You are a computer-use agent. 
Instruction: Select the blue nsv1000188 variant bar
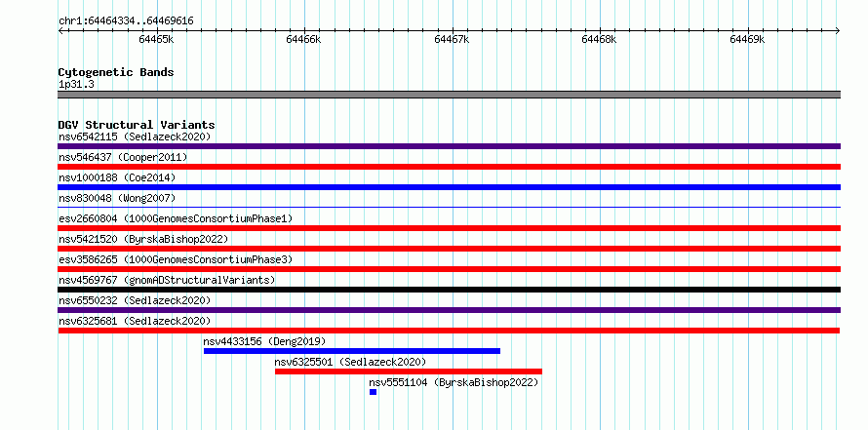(449, 187)
